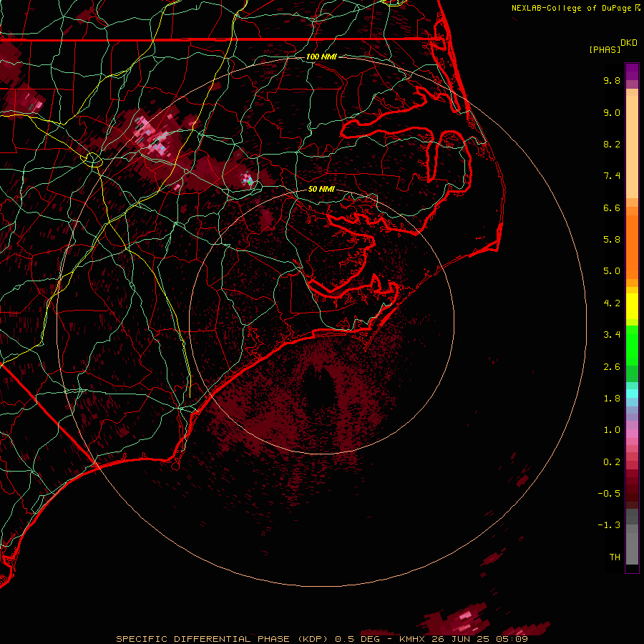Click the [PHAS] legend heading

605,50
